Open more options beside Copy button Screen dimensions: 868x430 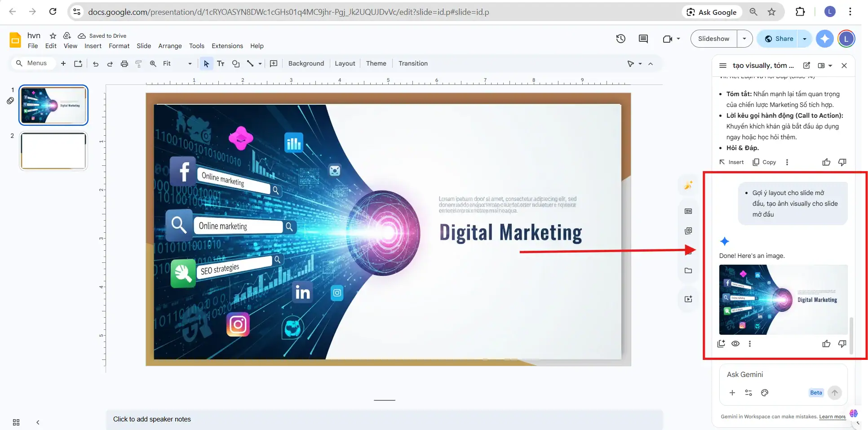coord(787,162)
